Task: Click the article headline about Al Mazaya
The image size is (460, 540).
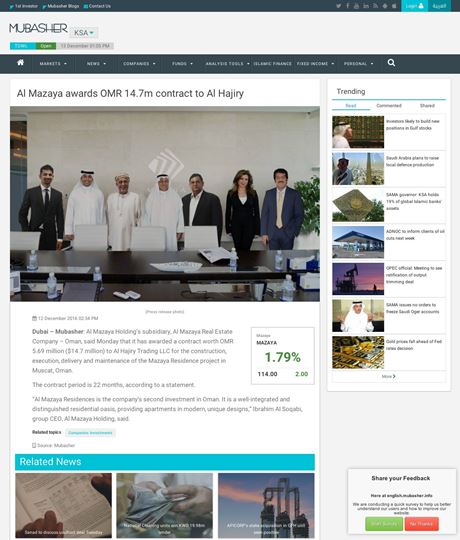Action: [130, 93]
